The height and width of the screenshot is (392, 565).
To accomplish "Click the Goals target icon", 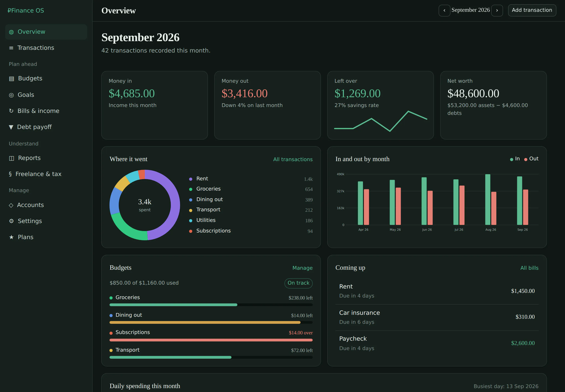I will (11, 95).
